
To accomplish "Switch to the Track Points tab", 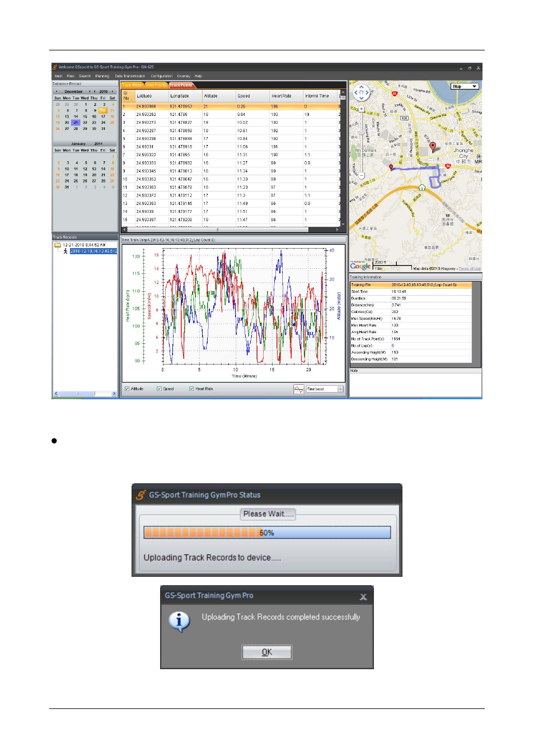I will (181, 85).
